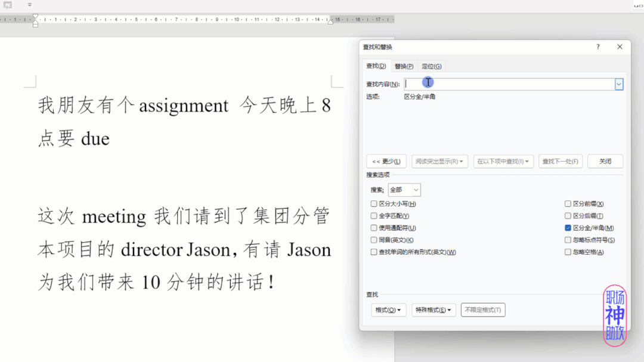Click the left indent box on ruler
The height and width of the screenshot is (362, 644).
[x=35, y=26]
